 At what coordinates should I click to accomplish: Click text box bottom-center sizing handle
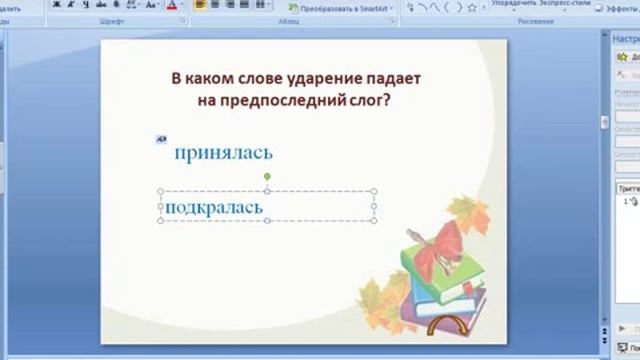point(267,221)
